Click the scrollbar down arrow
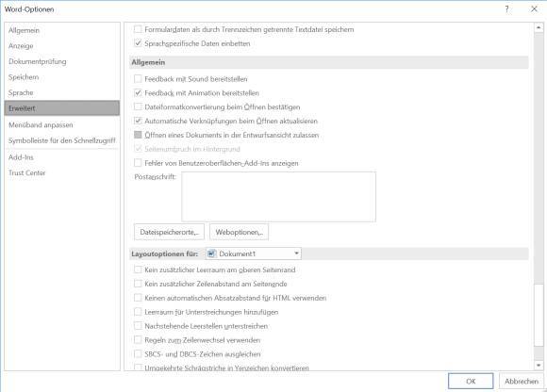 click(x=539, y=366)
